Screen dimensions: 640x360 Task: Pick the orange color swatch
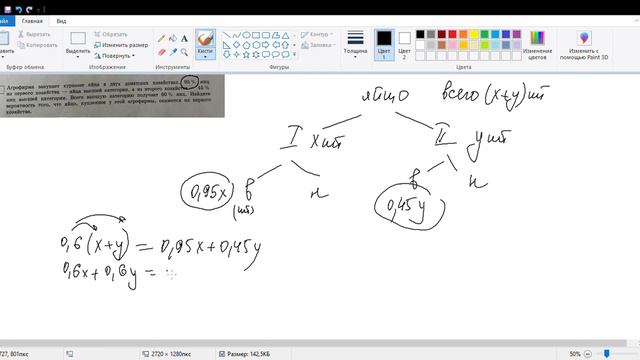pos(463,34)
